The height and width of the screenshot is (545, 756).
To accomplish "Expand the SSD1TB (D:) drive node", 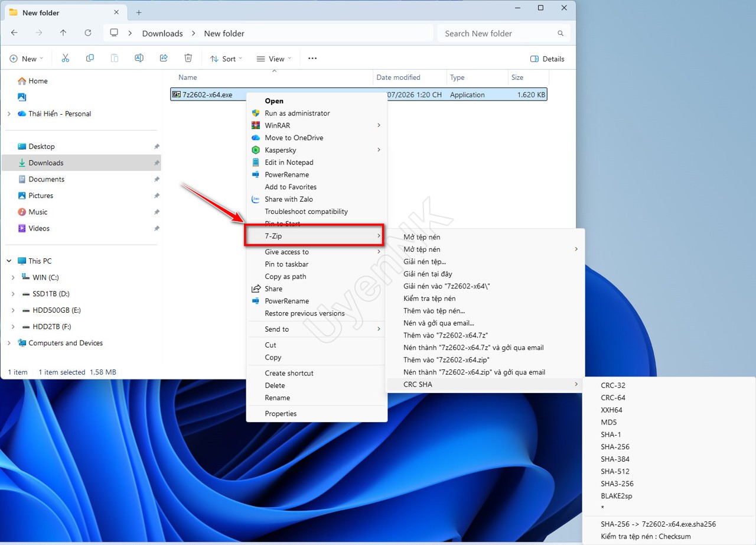I will 14,294.
